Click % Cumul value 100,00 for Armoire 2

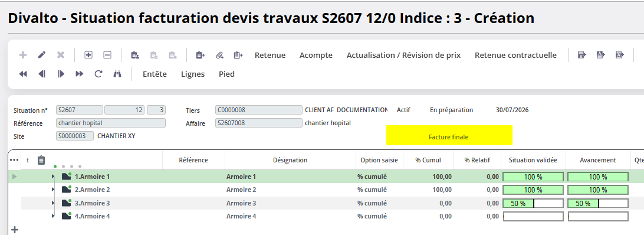tap(442, 190)
